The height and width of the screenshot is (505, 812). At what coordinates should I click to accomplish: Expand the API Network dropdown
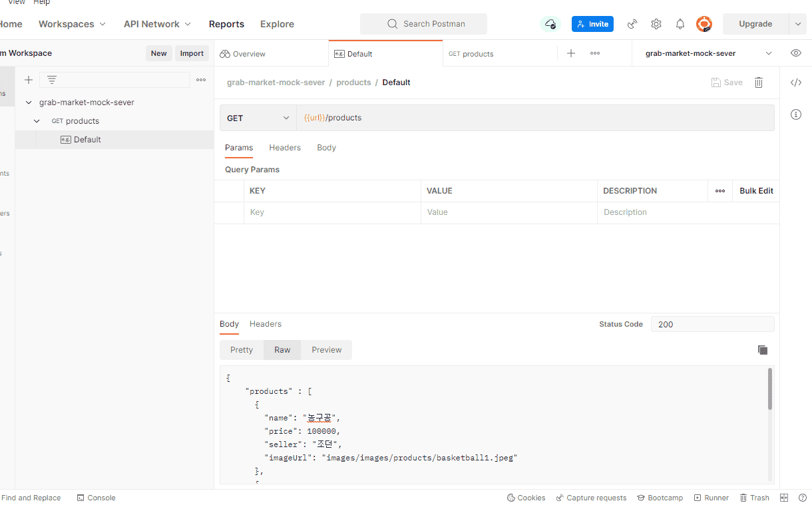point(157,24)
